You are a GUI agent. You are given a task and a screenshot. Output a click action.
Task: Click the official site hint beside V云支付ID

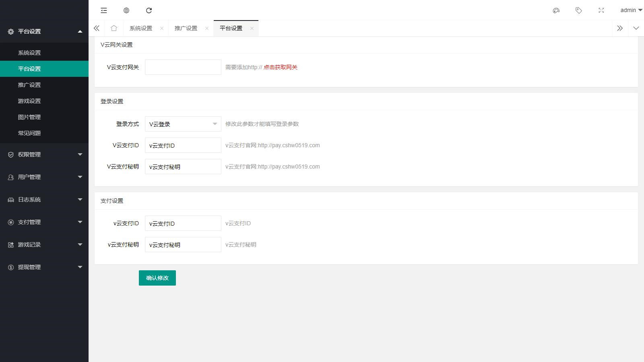click(x=272, y=145)
